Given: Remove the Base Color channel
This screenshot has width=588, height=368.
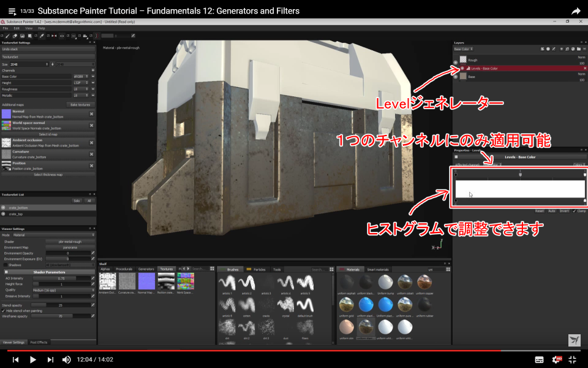Looking at the screenshot, I should pyautogui.click(x=93, y=77).
